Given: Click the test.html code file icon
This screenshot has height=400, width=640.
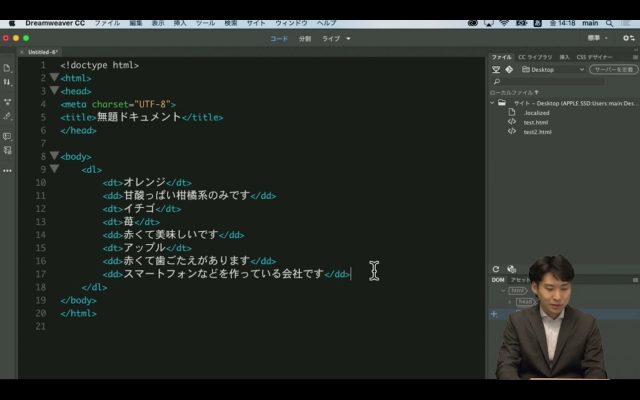Looking at the screenshot, I should pos(511,122).
